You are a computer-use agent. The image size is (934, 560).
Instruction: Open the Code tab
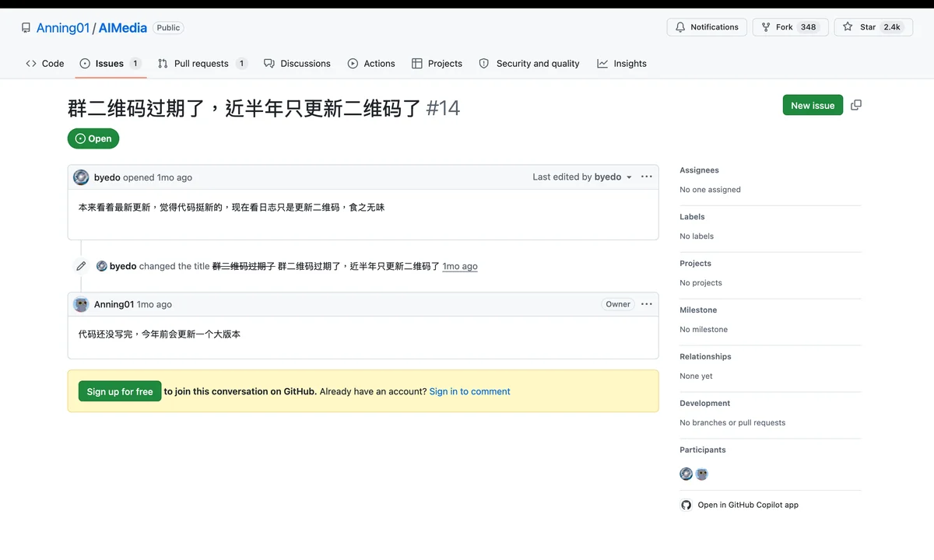[45, 64]
